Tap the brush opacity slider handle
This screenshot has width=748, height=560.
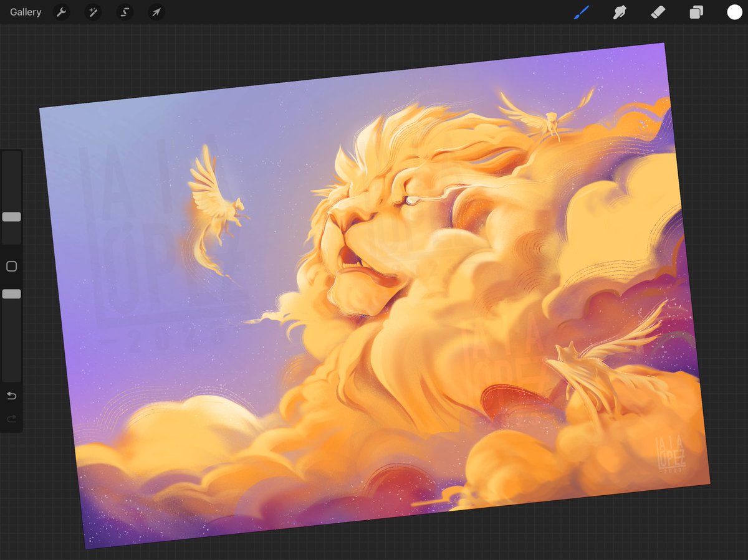(x=11, y=293)
